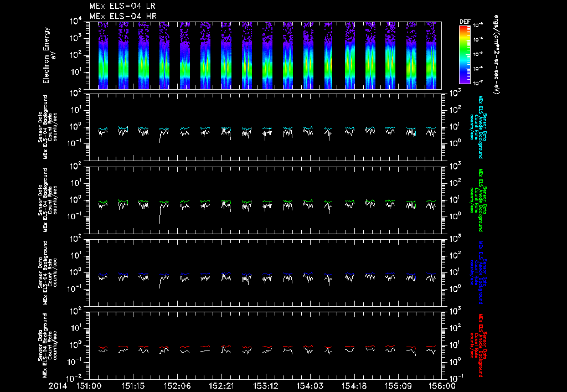Click the blue 'Anode Background Count Rate' label
The image size is (567, 392).
(x=478, y=272)
